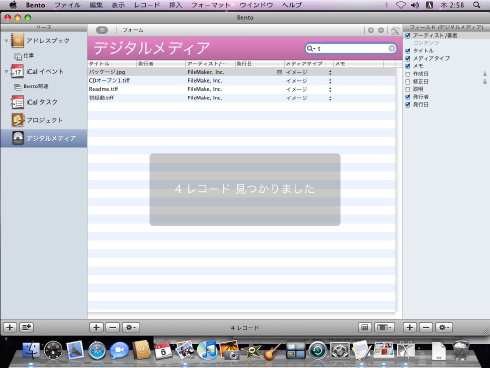This screenshot has height=368, width=490.
Task: Uncheck the アーティスト/著者 field checkbox
Action: click(x=407, y=36)
